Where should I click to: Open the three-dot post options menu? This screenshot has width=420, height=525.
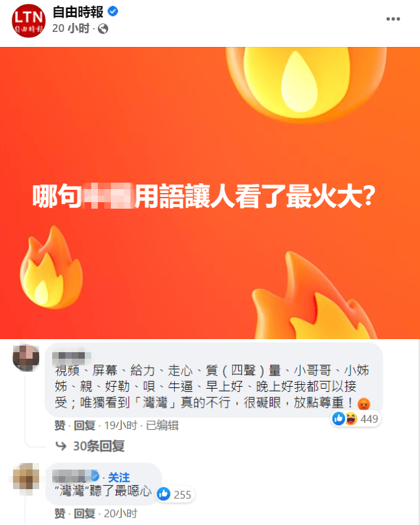tap(393, 19)
